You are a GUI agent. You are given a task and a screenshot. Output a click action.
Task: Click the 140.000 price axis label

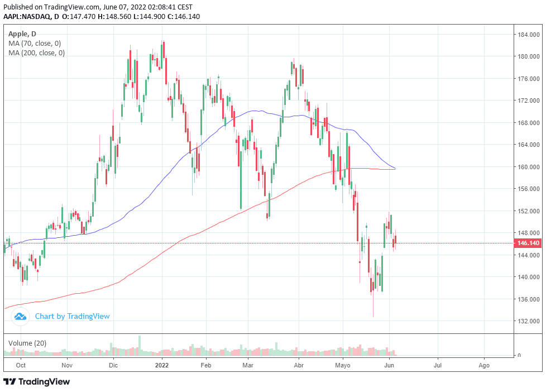pyautogui.click(x=529, y=277)
